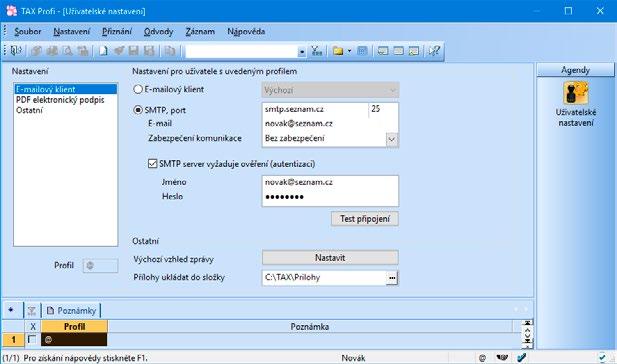617x364 pixels.
Task: Tick the X column checkbox in row 1
Action: coord(31,339)
